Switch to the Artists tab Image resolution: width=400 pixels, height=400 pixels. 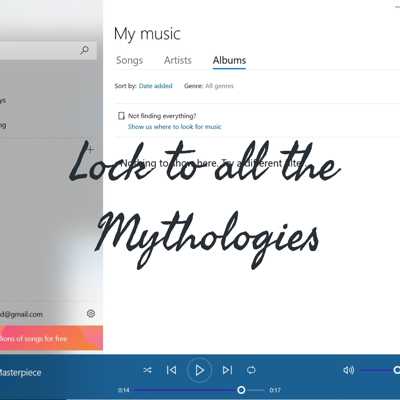click(x=178, y=60)
